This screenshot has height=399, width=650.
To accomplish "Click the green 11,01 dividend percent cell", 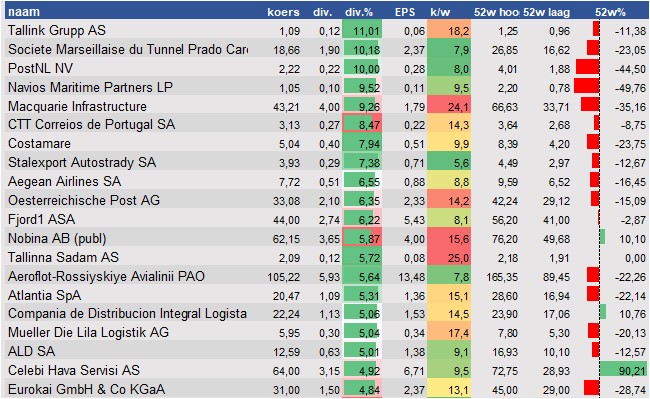I will pyautogui.click(x=362, y=31).
